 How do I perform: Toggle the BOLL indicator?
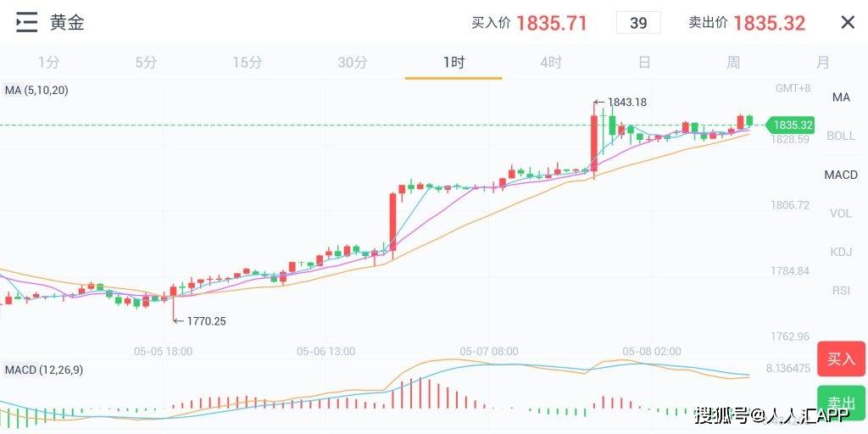pos(841,136)
